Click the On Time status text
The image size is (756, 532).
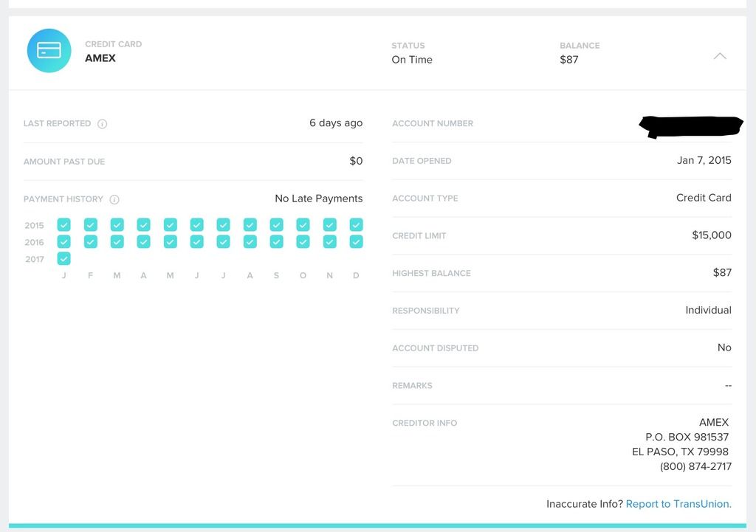pyautogui.click(x=412, y=60)
